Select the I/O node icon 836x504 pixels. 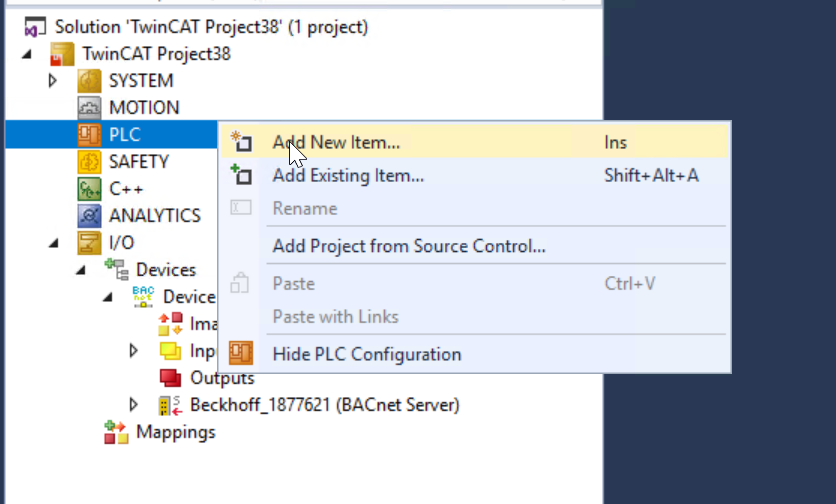(89, 243)
